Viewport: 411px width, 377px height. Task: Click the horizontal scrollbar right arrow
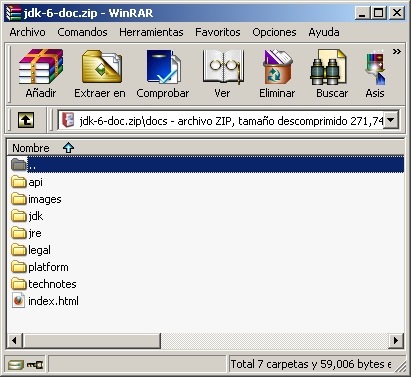(396, 340)
